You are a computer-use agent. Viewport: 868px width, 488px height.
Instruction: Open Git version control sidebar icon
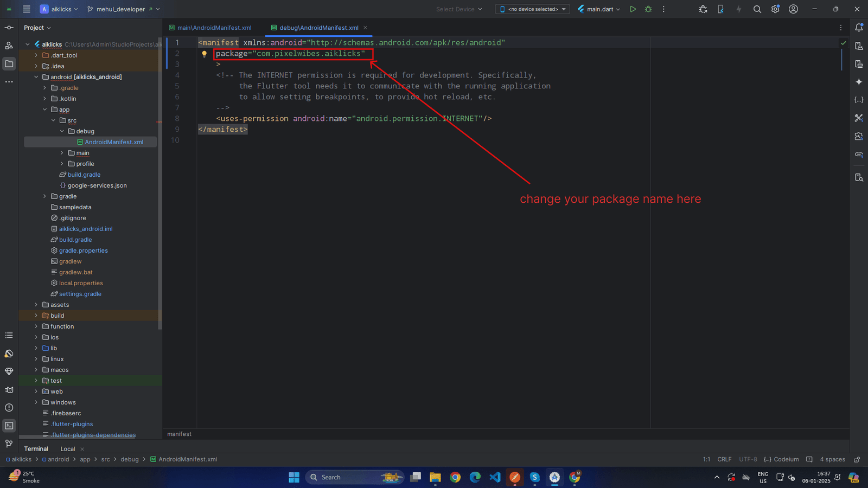(x=9, y=444)
